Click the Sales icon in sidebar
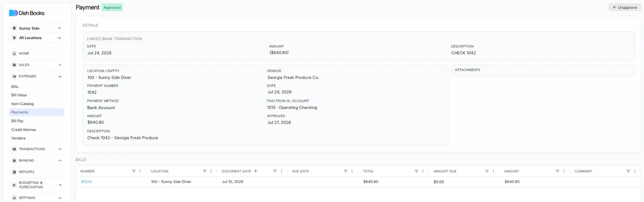This screenshot has height=202, width=644. pos(14,65)
